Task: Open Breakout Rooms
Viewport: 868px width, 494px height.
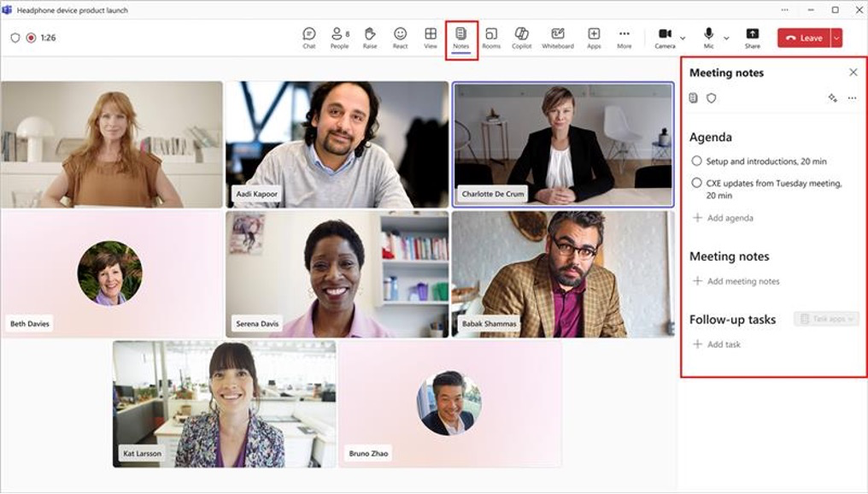Action: pyautogui.click(x=491, y=38)
